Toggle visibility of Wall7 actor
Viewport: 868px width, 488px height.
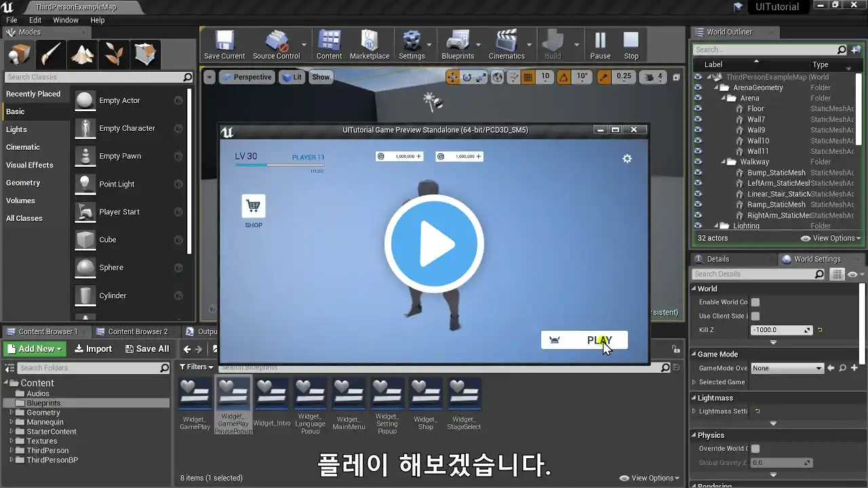698,119
